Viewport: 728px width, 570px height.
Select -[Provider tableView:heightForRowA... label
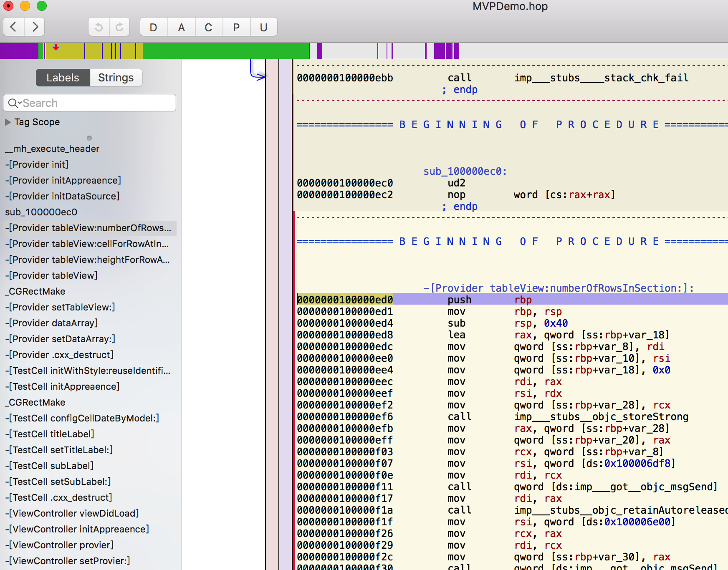click(x=87, y=260)
